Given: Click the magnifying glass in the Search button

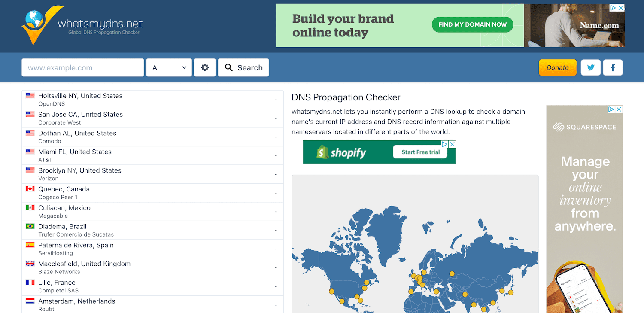Looking at the screenshot, I should [228, 67].
